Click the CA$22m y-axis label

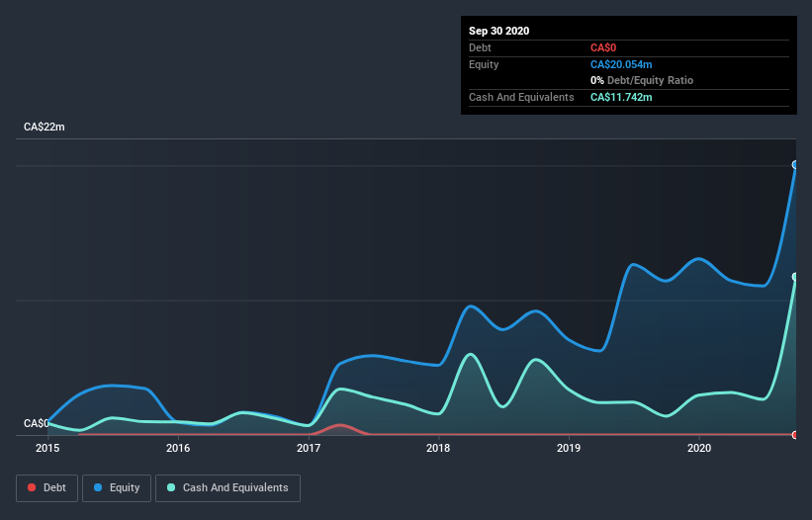click(x=45, y=127)
